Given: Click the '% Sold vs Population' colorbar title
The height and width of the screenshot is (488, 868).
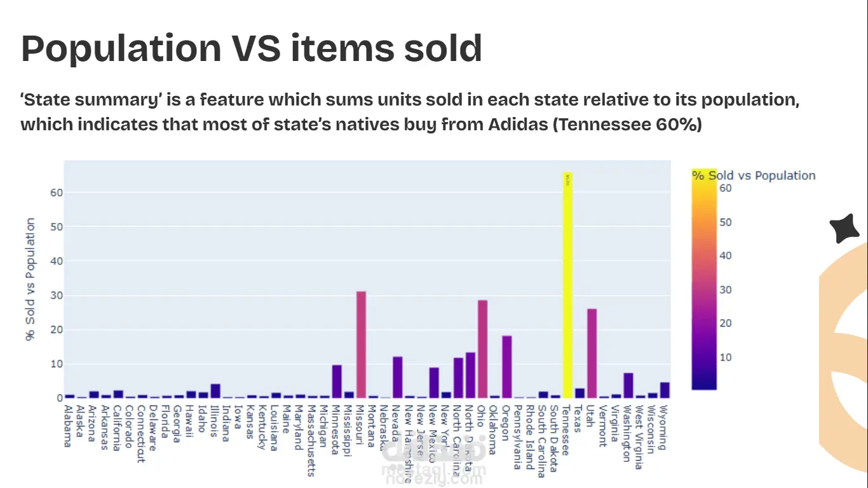Looking at the screenshot, I should pyautogui.click(x=754, y=176).
